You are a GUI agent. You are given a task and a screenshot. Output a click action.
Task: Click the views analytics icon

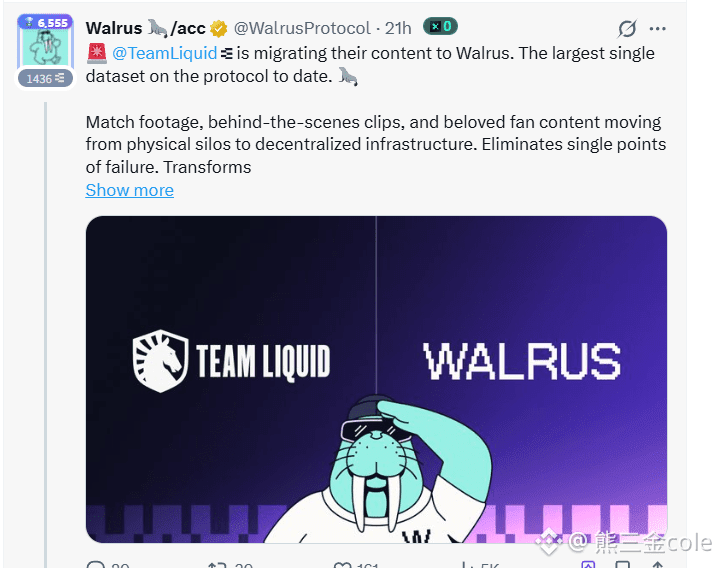tap(467, 564)
